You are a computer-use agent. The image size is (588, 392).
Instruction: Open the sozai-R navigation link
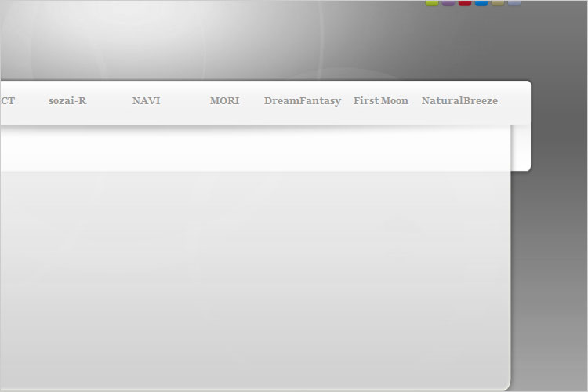[67, 101]
